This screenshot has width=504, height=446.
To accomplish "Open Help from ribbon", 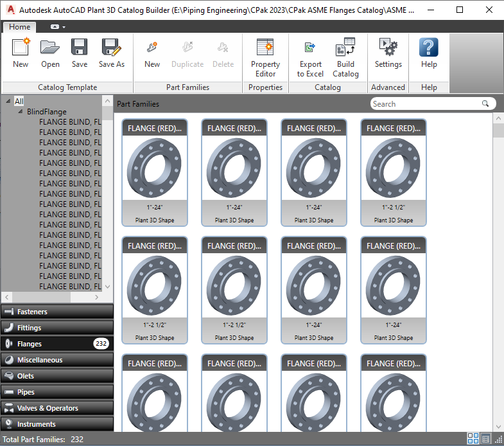I will [429, 53].
